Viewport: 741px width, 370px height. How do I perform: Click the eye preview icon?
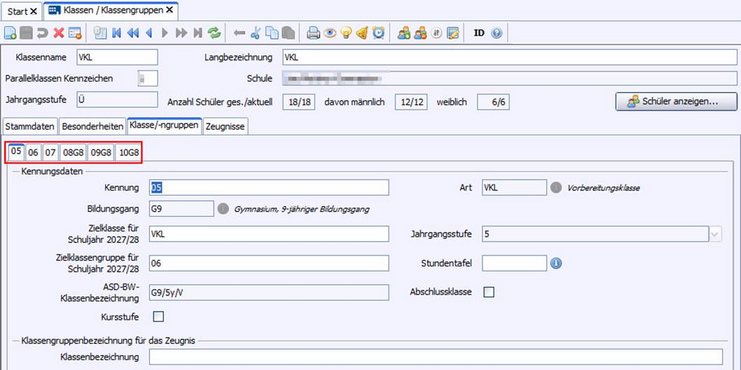click(x=330, y=33)
